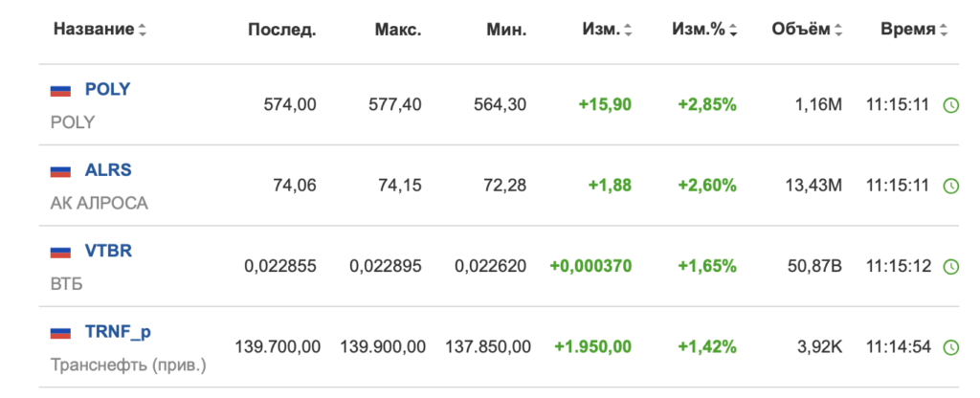Screen dimensions: 980x398
Task: Click the Russian flag icon beside ALRS
Action: coord(60,171)
